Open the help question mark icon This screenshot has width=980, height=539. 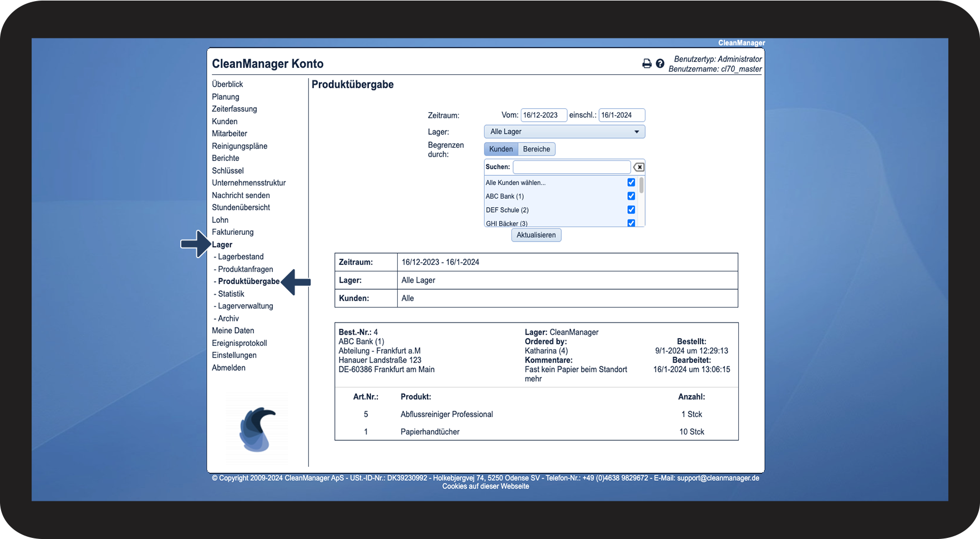pyautogui.click(x=660, y=64)
